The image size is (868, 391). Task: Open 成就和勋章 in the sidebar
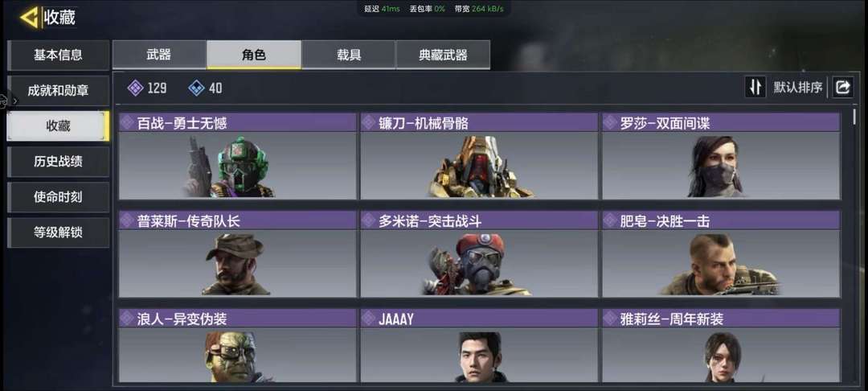(58, 90)
